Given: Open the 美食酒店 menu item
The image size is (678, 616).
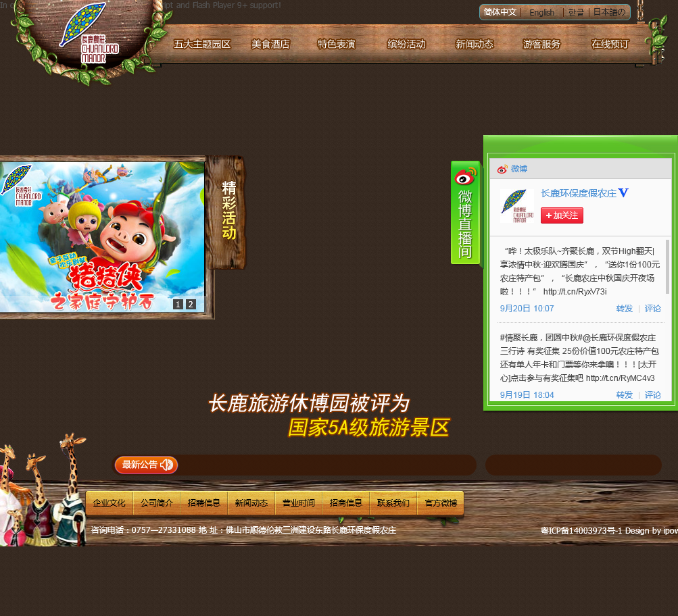Looking at the screenshot, I should 270,44.
